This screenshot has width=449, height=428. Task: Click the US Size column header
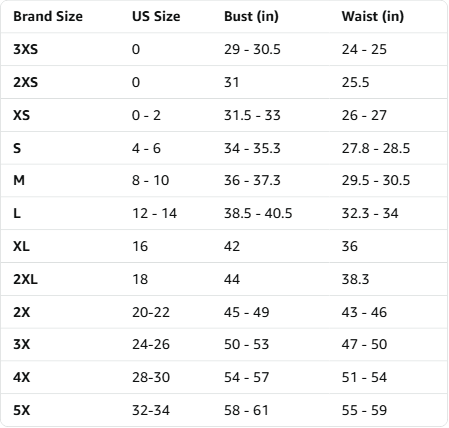pyautogui.click(x=156, y=16)
